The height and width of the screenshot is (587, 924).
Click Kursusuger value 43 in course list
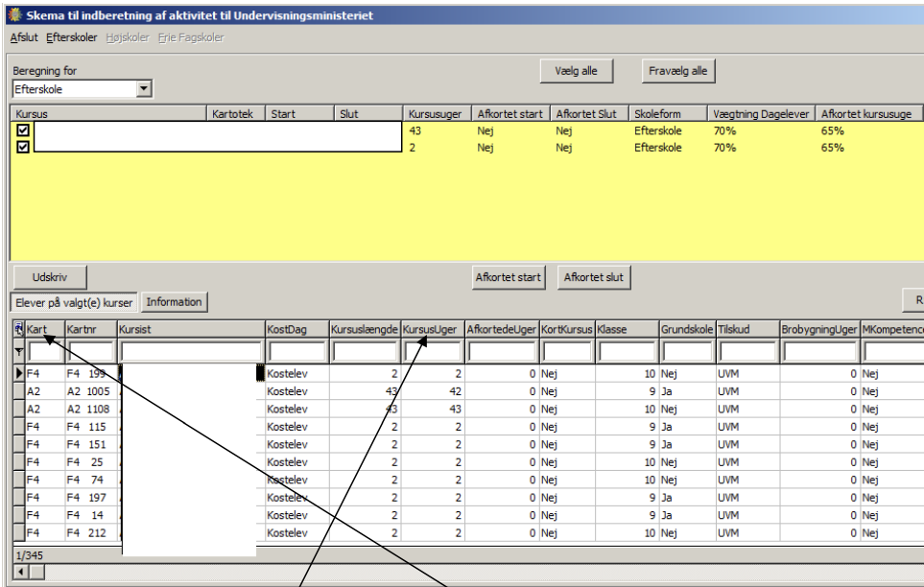(x=415, y=130)
